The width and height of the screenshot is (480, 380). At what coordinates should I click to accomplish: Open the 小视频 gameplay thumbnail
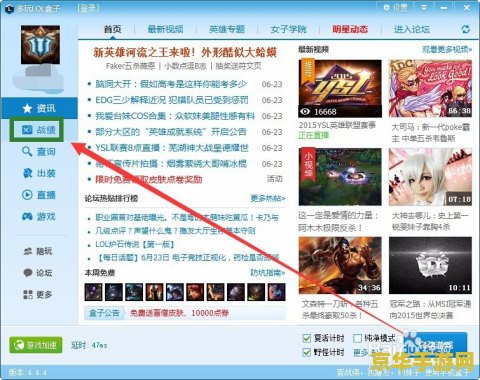340,177
